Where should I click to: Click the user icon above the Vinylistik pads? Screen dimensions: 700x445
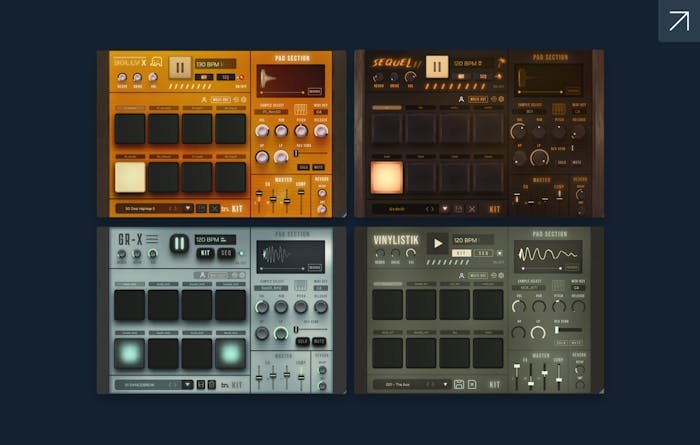(463, 275)
